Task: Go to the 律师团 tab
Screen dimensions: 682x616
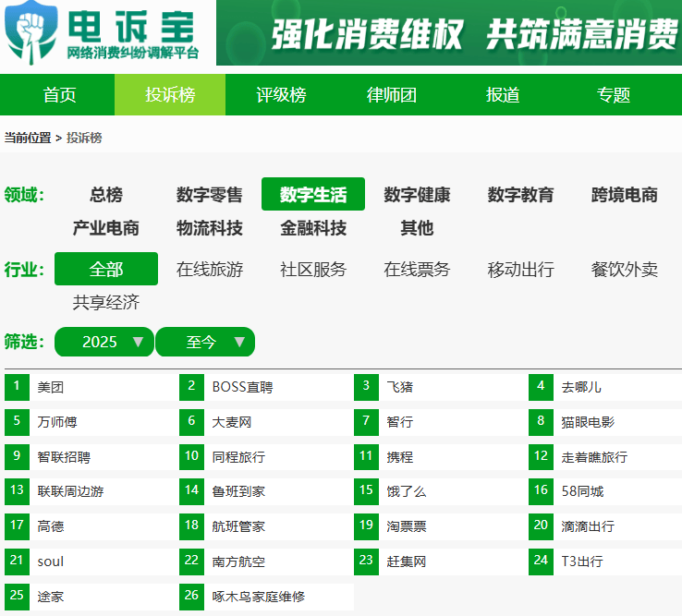Action: (x=392, y=95)
